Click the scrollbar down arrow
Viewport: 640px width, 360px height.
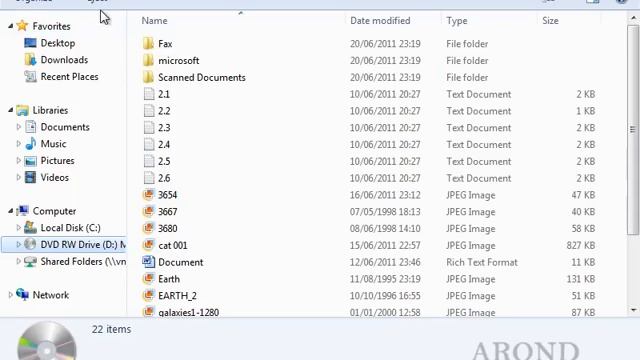pos(633,310)
